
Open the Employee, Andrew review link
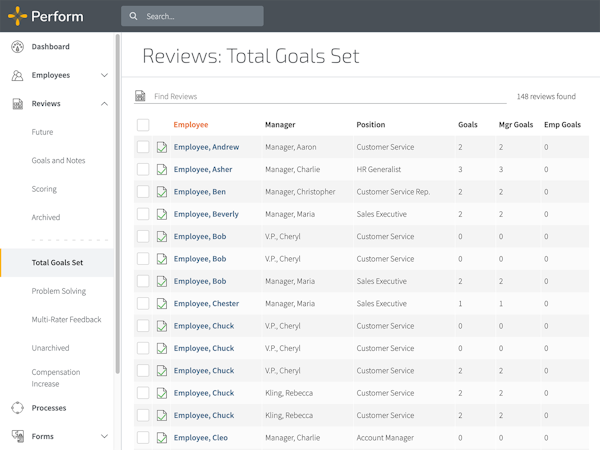point(206,147)
